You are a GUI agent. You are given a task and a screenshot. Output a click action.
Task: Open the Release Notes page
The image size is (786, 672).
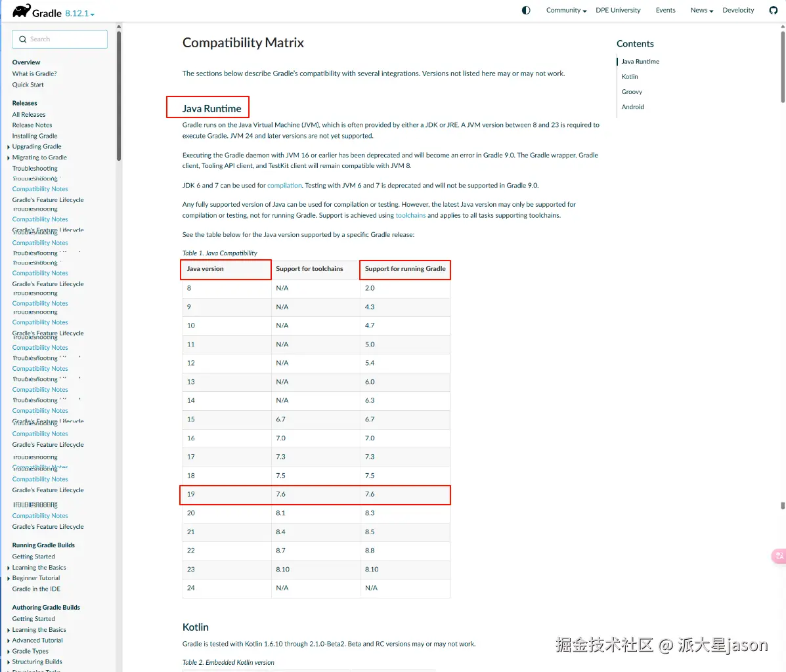pyautogui.click(x=32, y=125)
